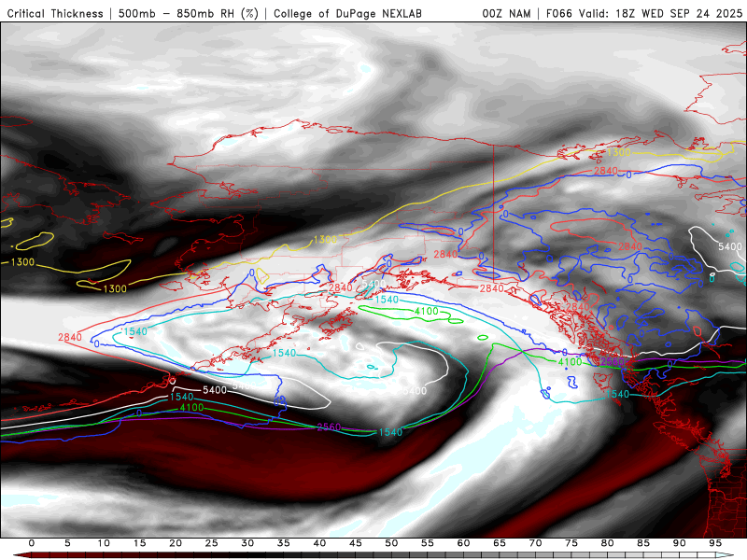
Task: Click 'College of DuPage NEXLAB' header text
Action: point(347,13)
